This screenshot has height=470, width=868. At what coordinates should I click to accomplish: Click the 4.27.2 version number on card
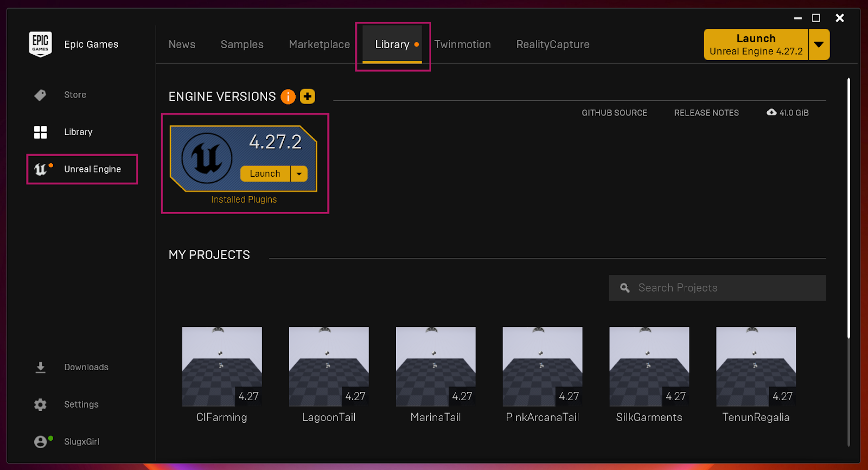pyautogui.click(x=276, y=142)
